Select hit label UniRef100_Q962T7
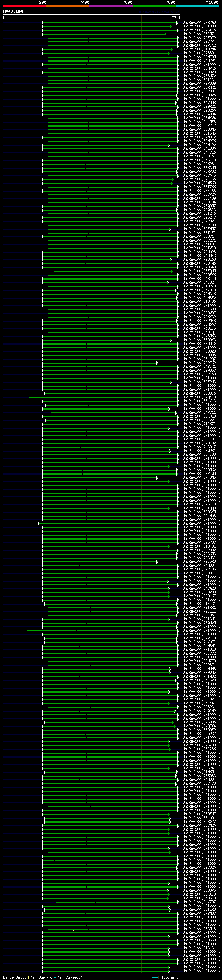 [x=199, y=218]
